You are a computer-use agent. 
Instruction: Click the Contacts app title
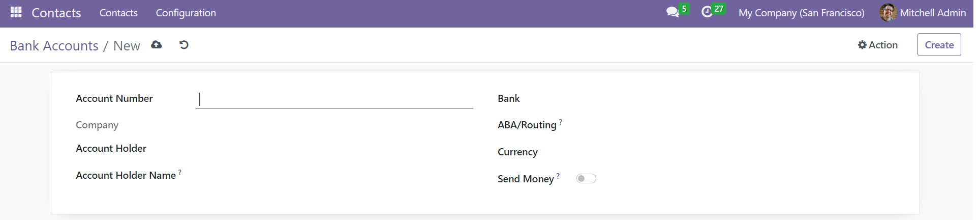pyautogui.click(x=56, y=13)
